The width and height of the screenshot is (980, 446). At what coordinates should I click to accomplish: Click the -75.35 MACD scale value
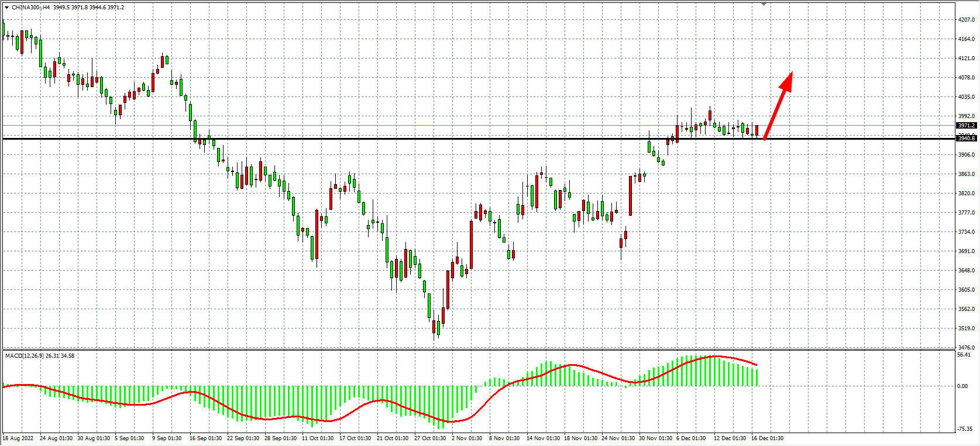pos(965,430)
